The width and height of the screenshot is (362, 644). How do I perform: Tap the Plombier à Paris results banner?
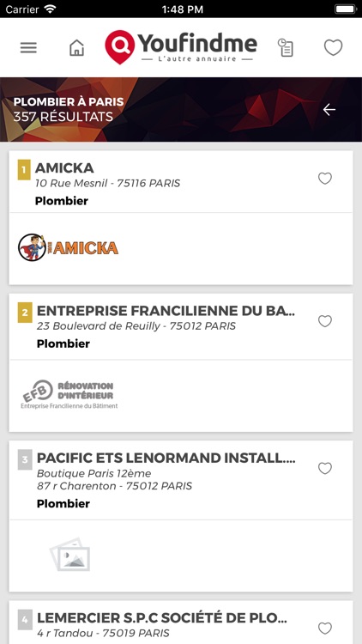pyautogui.click(x=181, y=110)
